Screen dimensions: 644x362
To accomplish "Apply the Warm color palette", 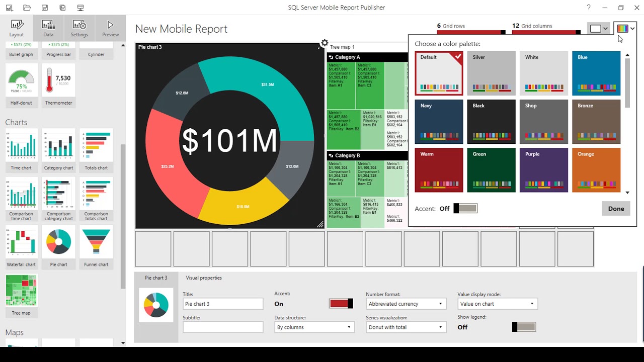I will [x=439, y=170].
